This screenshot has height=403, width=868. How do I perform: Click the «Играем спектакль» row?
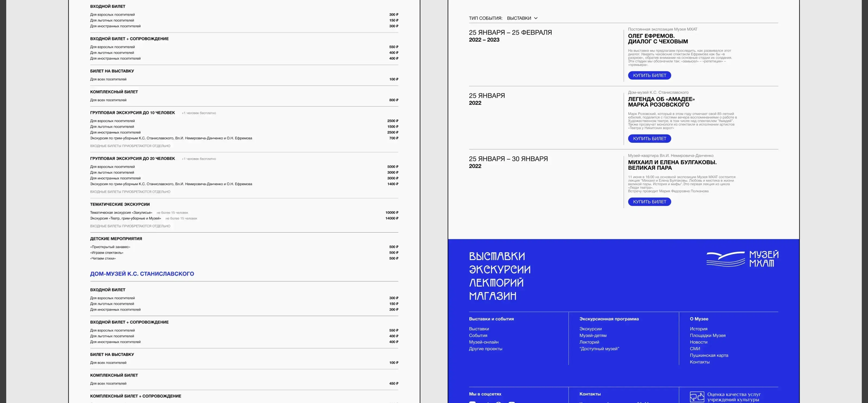[x=244, y=253]
